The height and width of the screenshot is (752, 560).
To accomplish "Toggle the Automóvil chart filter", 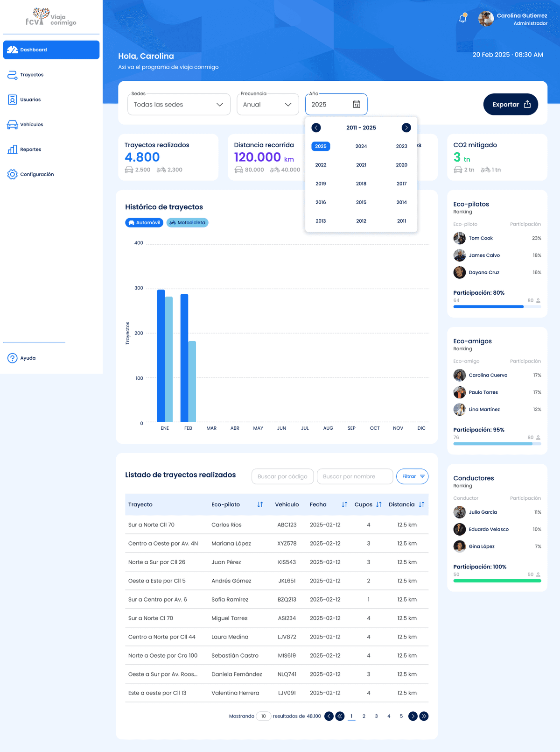I will pos(144,223).
